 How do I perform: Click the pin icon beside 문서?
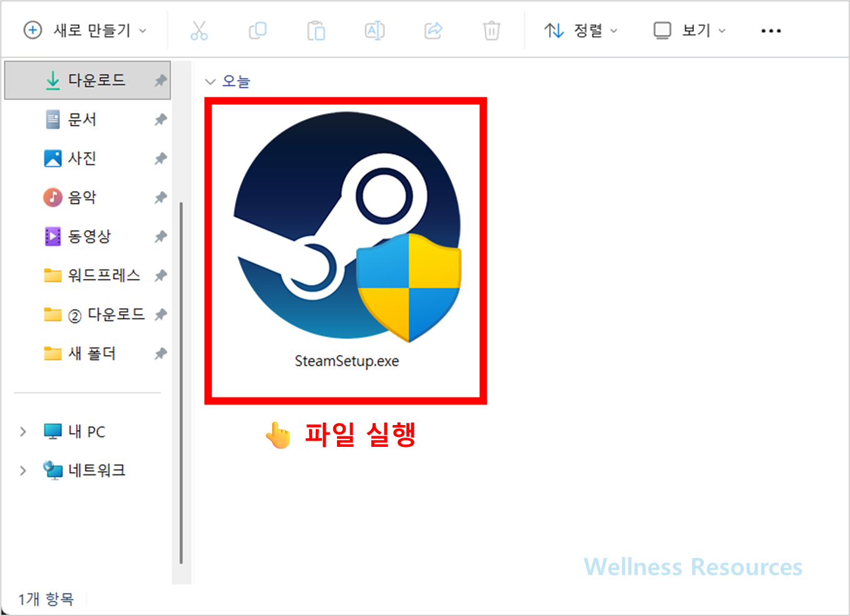(x=161, y=119)
